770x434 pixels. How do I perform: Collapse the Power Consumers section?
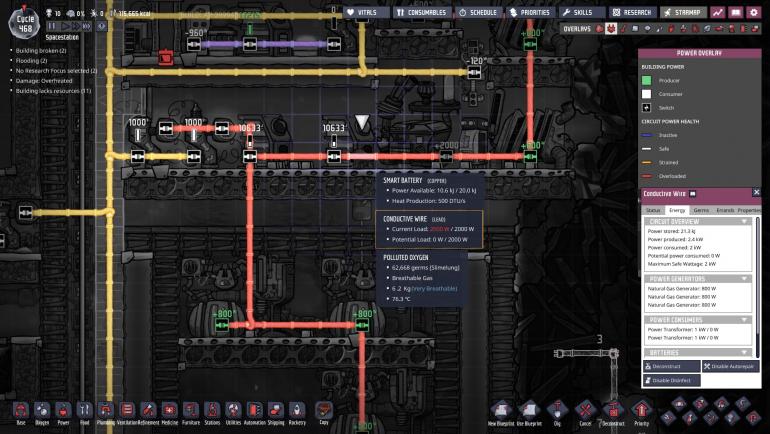(698, 320)
